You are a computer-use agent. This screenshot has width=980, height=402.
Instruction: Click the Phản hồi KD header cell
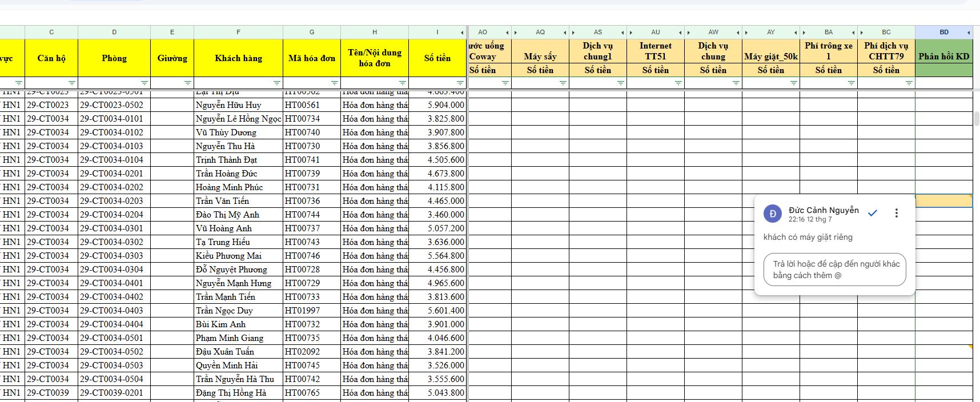pyautogui.click(x=943, y=57)
